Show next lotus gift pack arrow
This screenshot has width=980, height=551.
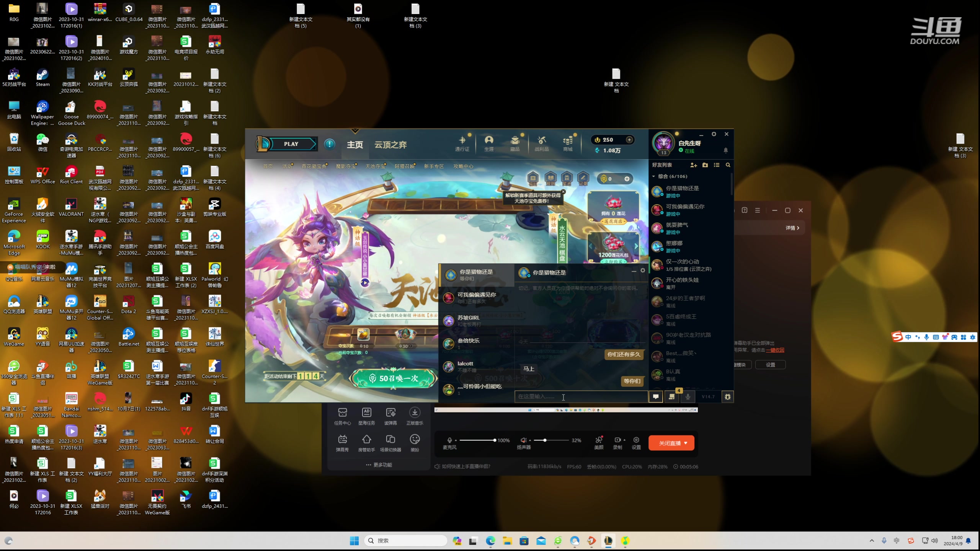(x=636, y=246)
